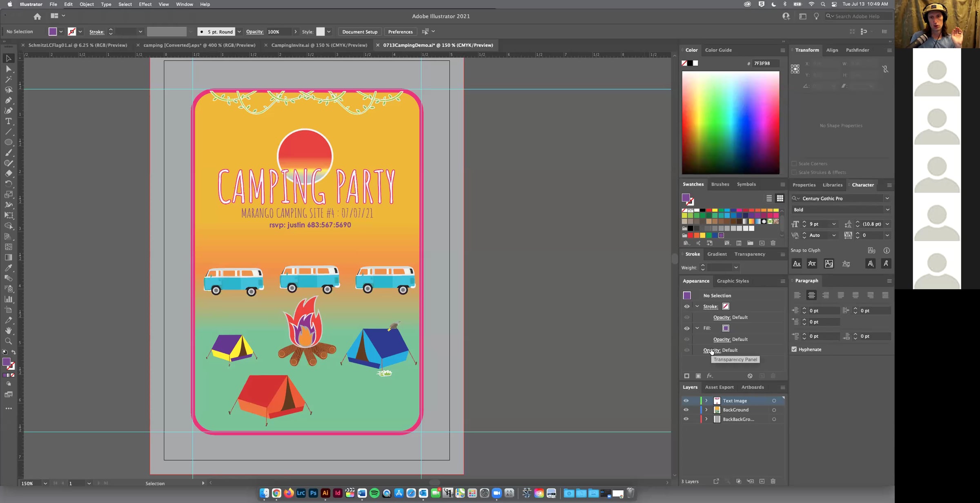This screenshot has height=503, width=980.
Task: Select the Ellipse tool in toolbar
Action: tap(8, 142)
